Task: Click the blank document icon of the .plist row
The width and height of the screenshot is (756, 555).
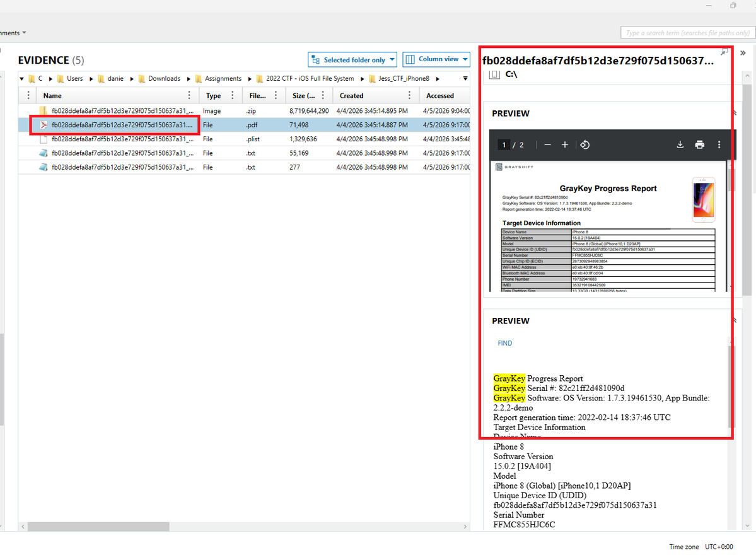Action: point(44,139)
